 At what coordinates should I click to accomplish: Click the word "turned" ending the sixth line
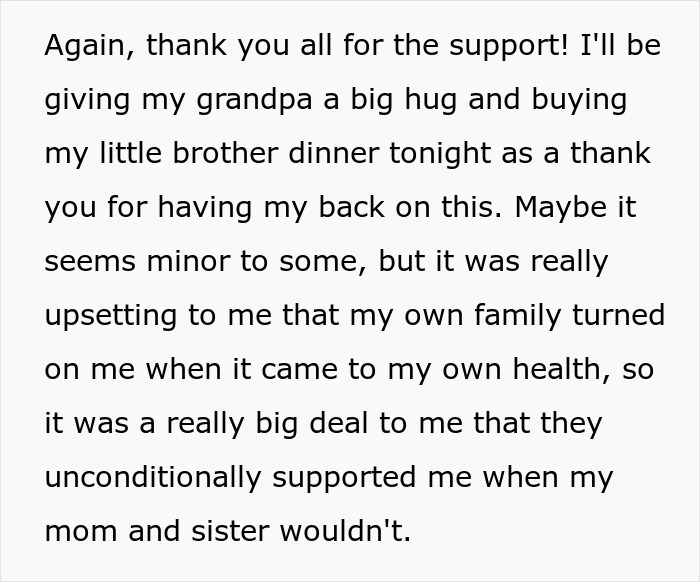(x=618, y=315)
